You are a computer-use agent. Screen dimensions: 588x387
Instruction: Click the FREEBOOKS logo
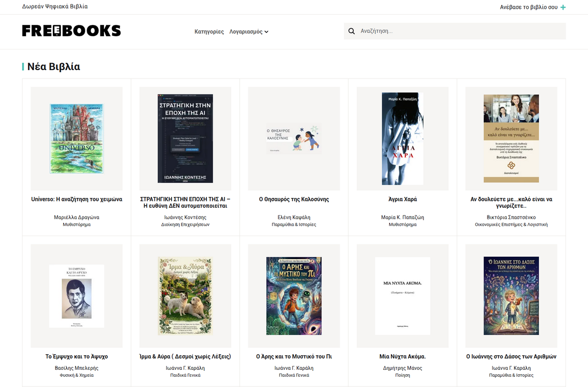click(x=72, y=31)
